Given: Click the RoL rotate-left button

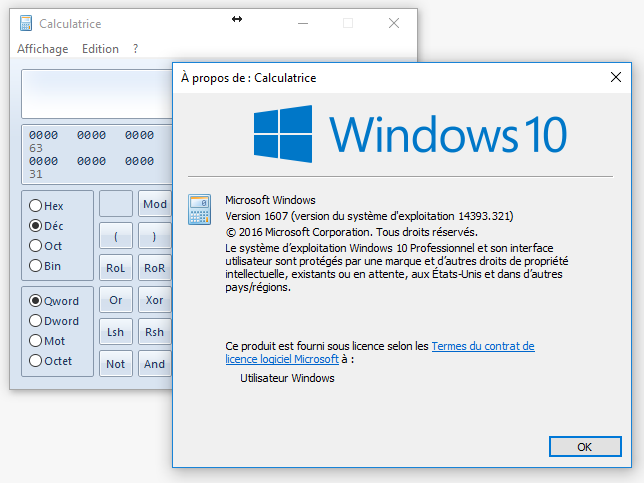Looking at the screenshot, I should [116, 268].
